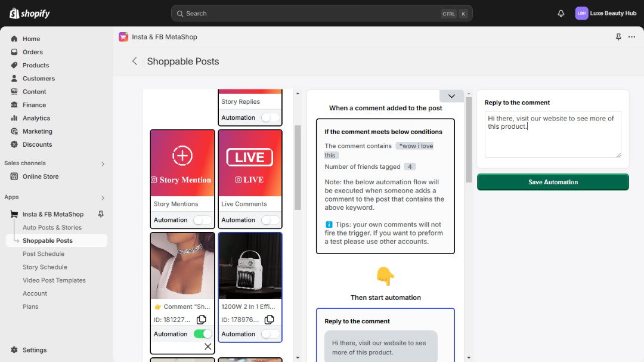Click scroll-down arrow of flow panel
644x362 pixels.
coord(469,358)
